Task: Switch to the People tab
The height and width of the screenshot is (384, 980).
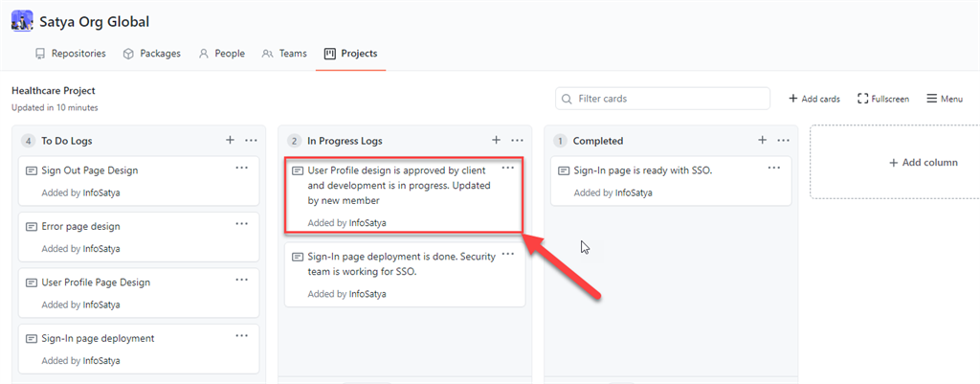Action: 222,54
